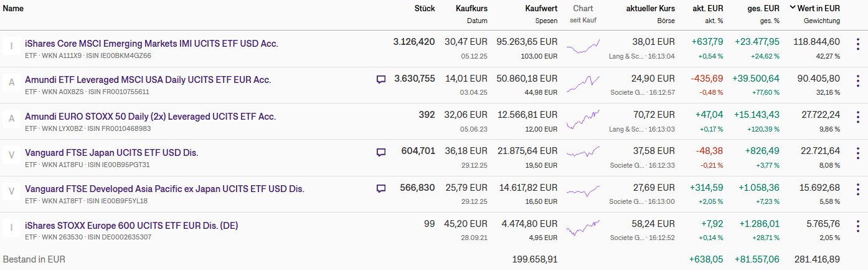Open the Vanguard FTSE Developed Asia Pacific ex Japan link
868x270 pixels.
pyautogui.click(x=164, y=189)
